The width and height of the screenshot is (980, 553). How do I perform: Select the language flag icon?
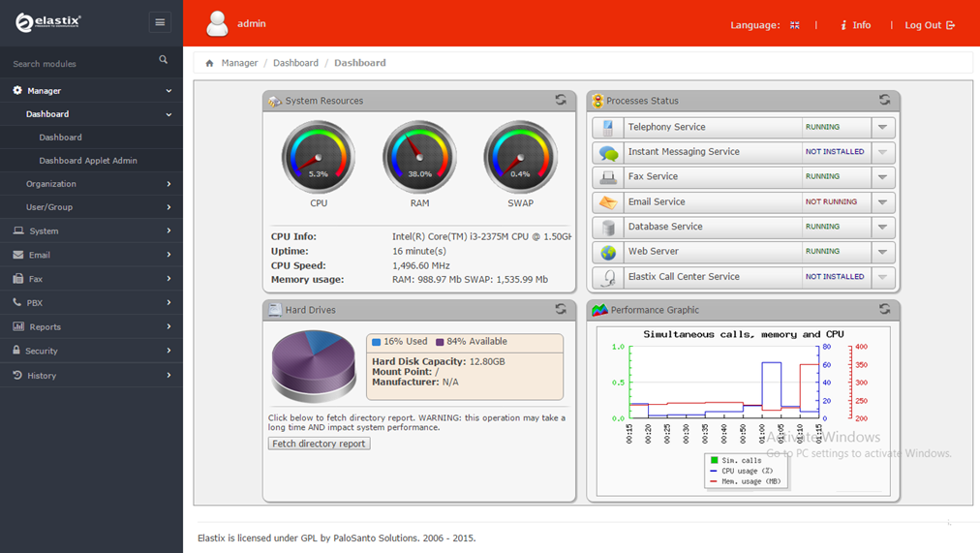point(794,25)
